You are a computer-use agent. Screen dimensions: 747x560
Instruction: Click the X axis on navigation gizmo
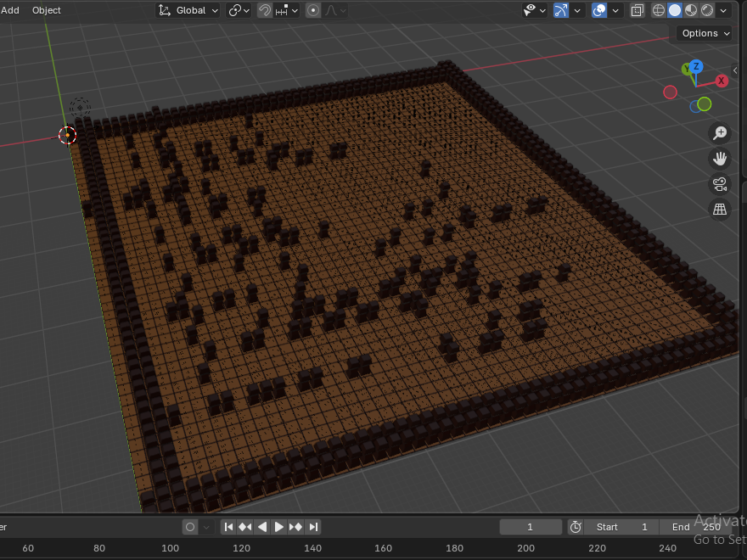(x=722, y=81)
